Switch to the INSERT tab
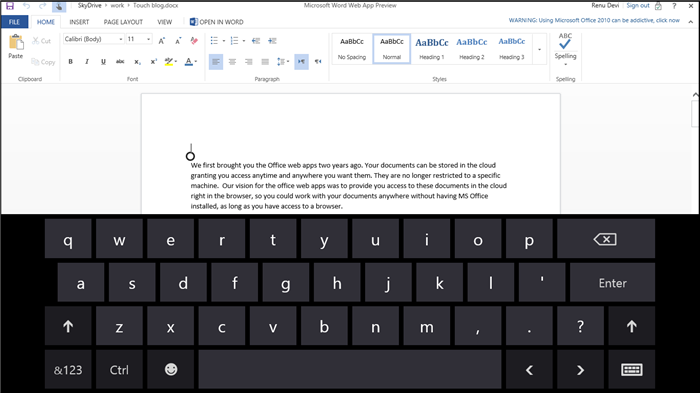Screen dimensions: 700x393 click(x=79, y=22)
